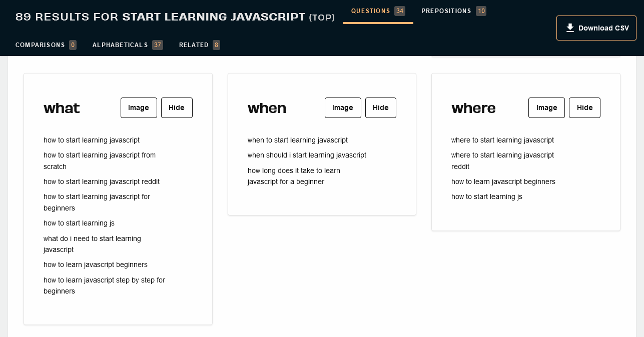This screenshot has width=644, height=337.
Task: Click 'where to start learning javascript' first result
Action: 502,140
